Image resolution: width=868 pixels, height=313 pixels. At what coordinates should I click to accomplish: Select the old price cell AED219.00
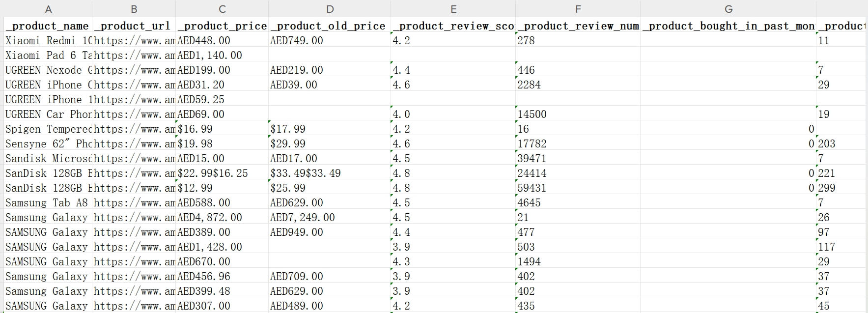click(330, 70)
